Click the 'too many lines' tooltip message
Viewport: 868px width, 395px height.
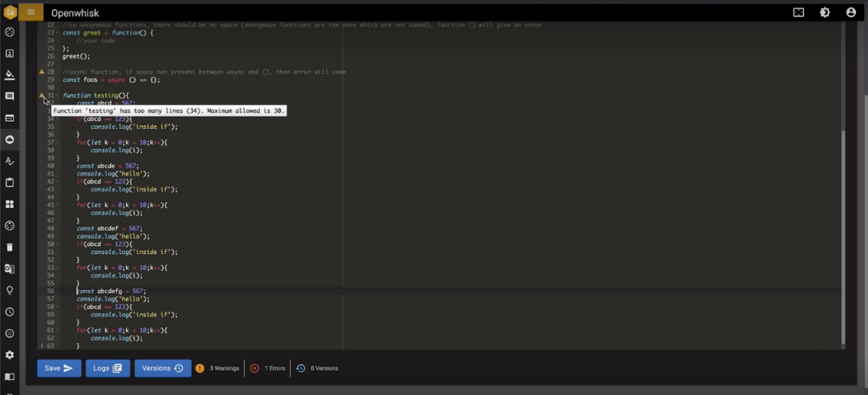pyautogui.click(x=169, y=111)
